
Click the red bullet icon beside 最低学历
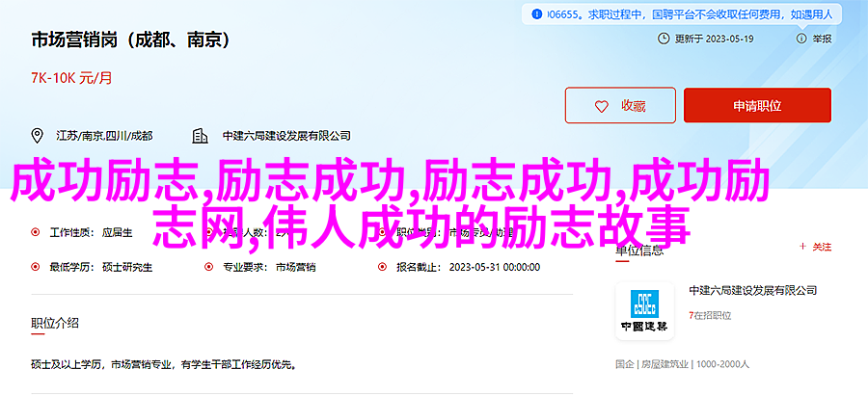pos(36,267)
